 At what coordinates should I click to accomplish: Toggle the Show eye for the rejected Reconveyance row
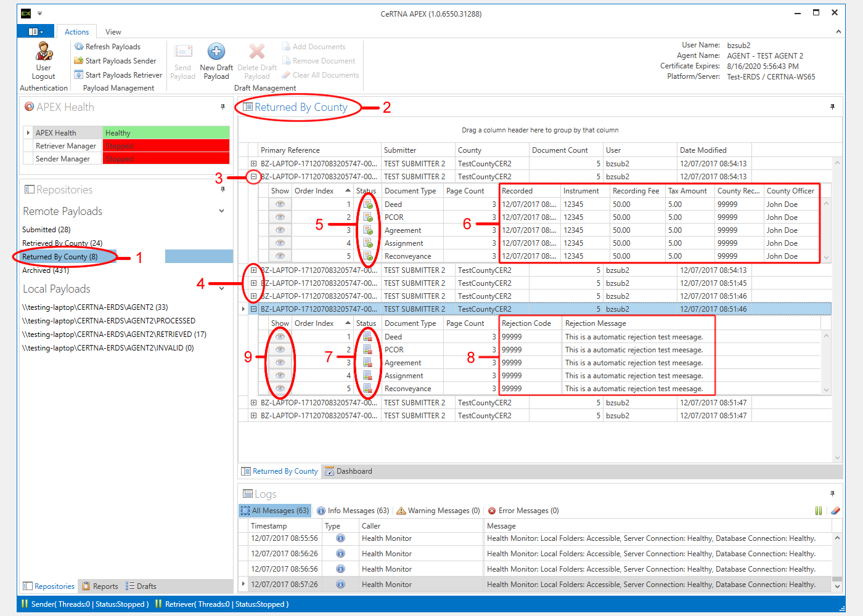pyautogui.click(x=280, y=389)
